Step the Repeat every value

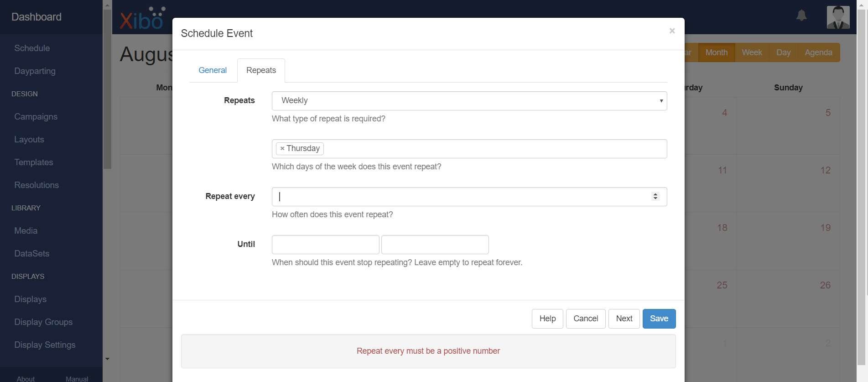point(655,196)
